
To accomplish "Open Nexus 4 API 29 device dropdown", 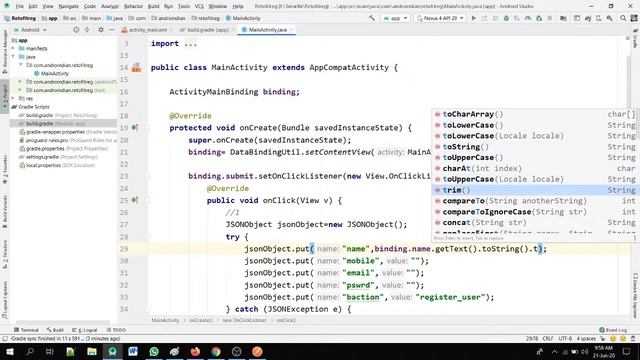I will (x=440, y=18).
